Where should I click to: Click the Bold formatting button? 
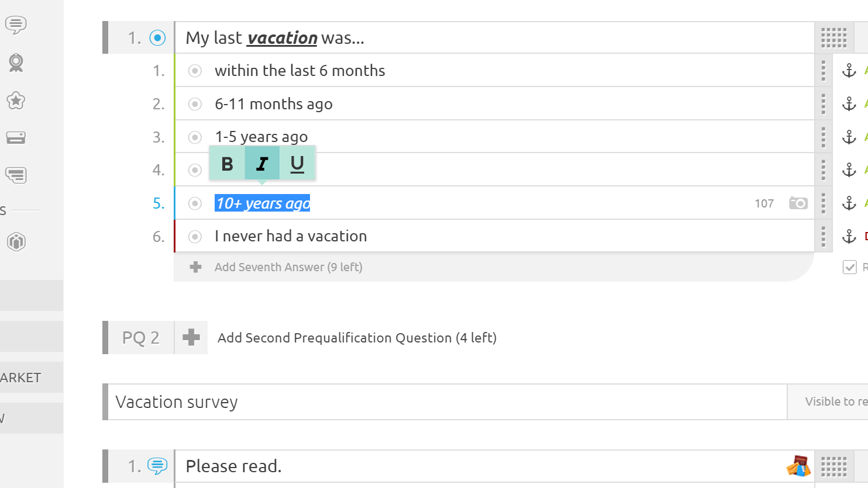coord(227,164)
